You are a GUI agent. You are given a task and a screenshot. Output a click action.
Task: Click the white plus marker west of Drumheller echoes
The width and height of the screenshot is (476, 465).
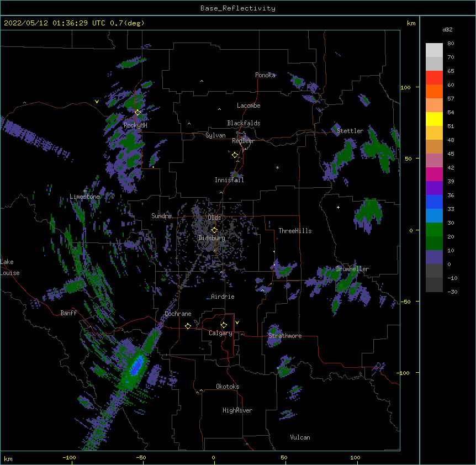point(338,207)
